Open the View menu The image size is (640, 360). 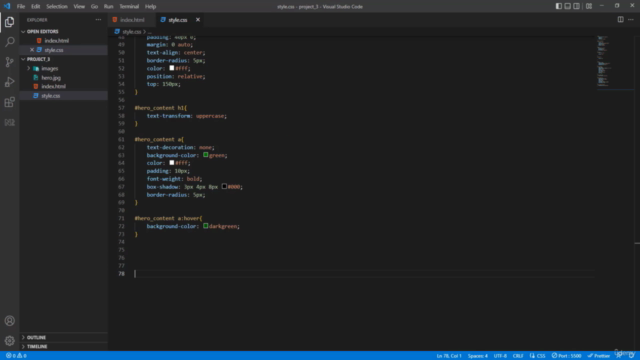pyautogui.click(x=79, y=7)
